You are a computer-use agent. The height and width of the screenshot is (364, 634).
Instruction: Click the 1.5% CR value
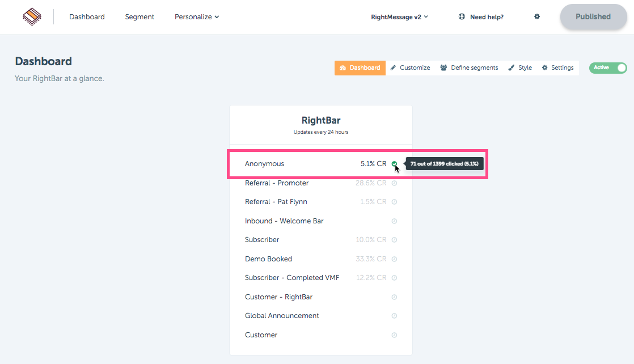click(x=373, y=202)
